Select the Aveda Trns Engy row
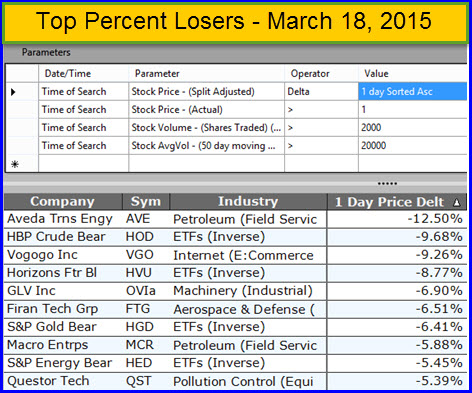This screenshot has width=472, height=393. pos(235,219)
